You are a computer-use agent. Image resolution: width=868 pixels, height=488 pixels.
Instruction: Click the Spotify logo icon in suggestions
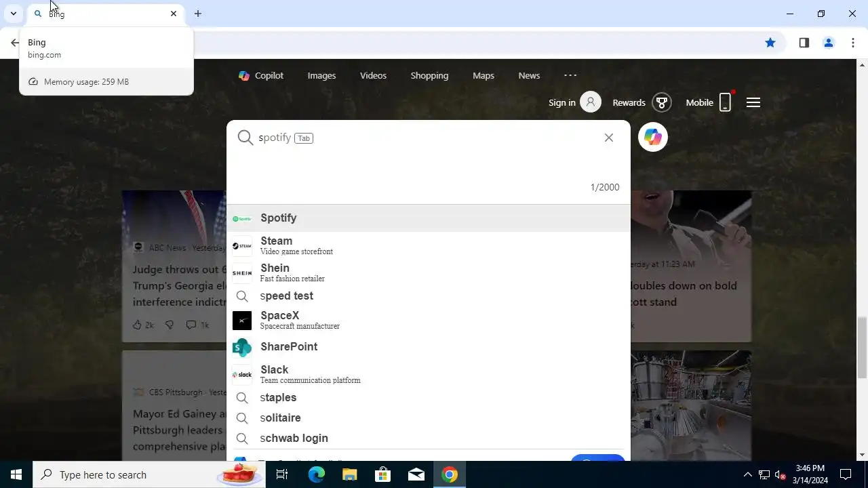click(x=242, y=219)
